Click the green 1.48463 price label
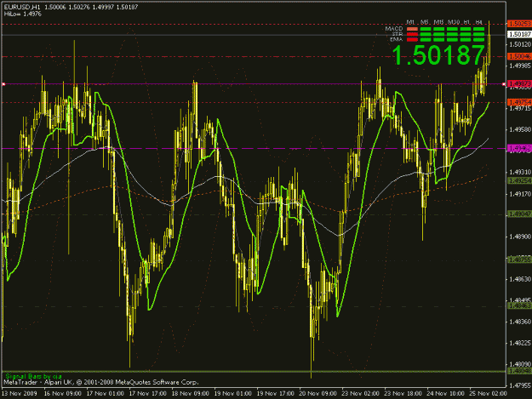Screen dimensions: 532x399 (519, 305)
